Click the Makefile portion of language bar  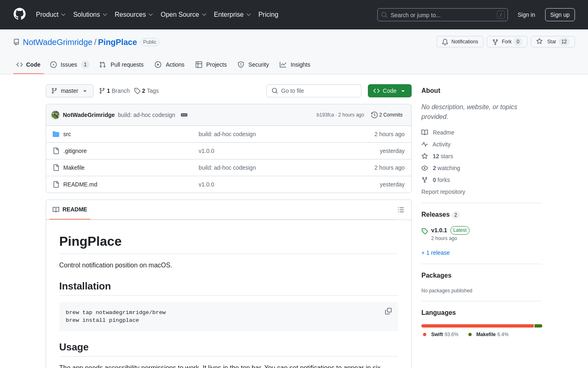tap(538, 326)
